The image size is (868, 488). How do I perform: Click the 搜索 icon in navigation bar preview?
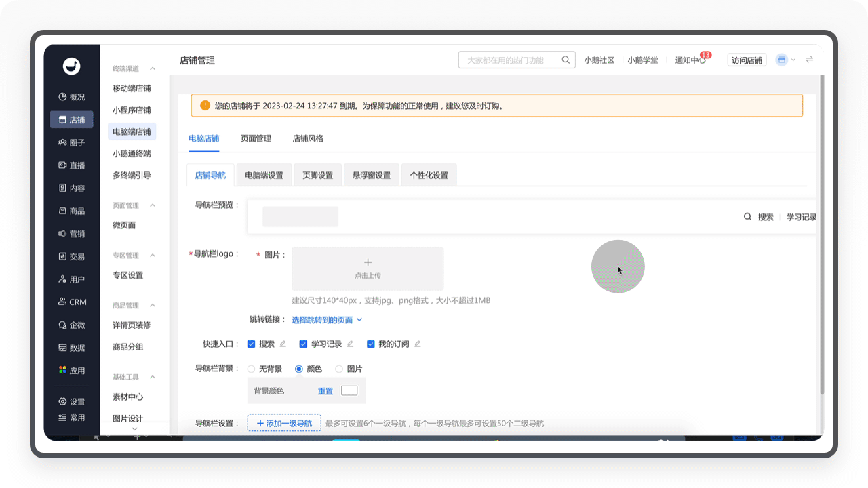[747, 217]
